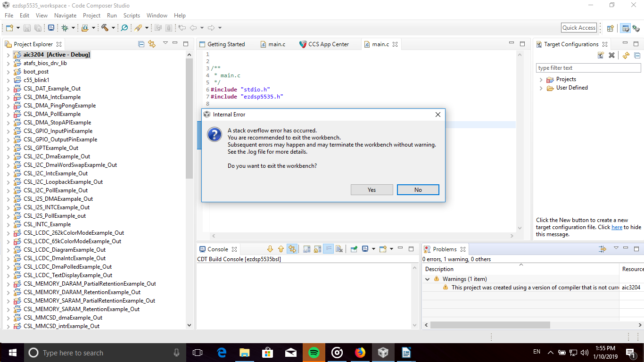Expand the User Defined folder node
Image resolution: width=644 pixels, height=362 pixels.
pyautogui.click(x=541, y=88)
